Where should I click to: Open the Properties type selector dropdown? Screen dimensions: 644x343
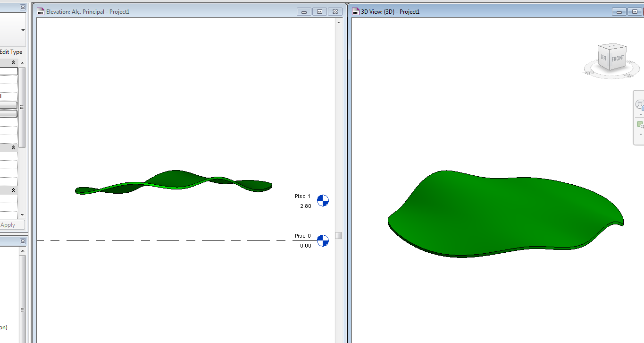click(23, 30)
